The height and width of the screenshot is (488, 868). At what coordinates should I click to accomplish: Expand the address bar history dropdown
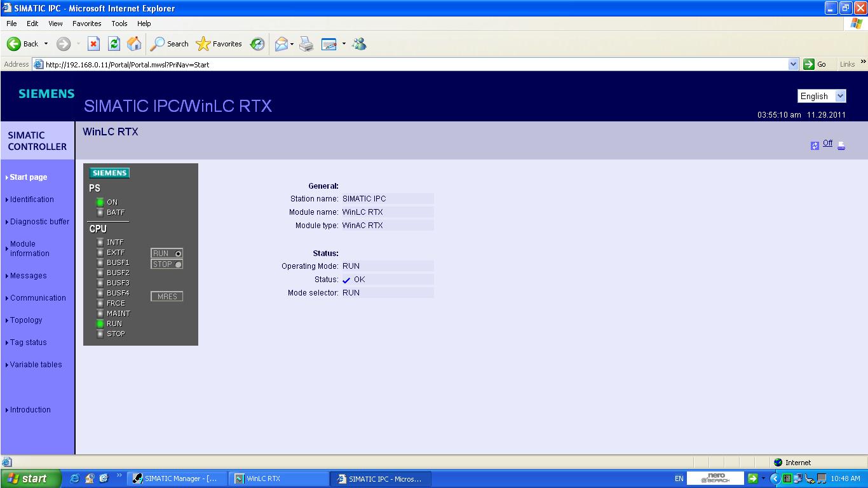(x=793, y=64)
